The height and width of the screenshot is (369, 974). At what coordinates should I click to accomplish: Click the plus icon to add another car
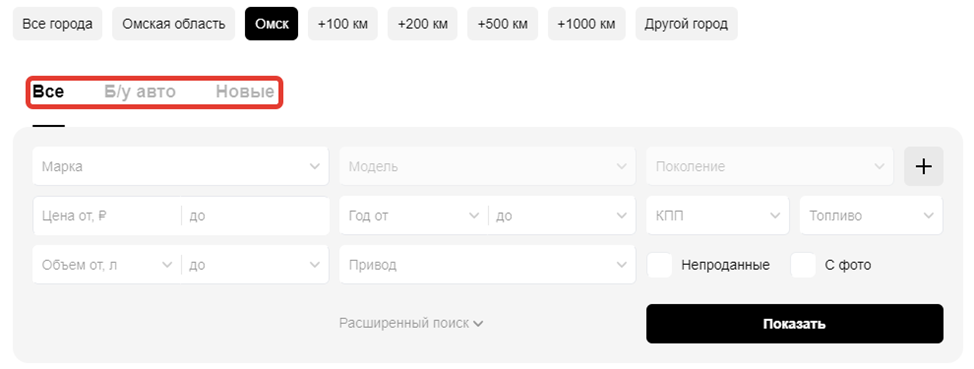click(x=923, y=166)
